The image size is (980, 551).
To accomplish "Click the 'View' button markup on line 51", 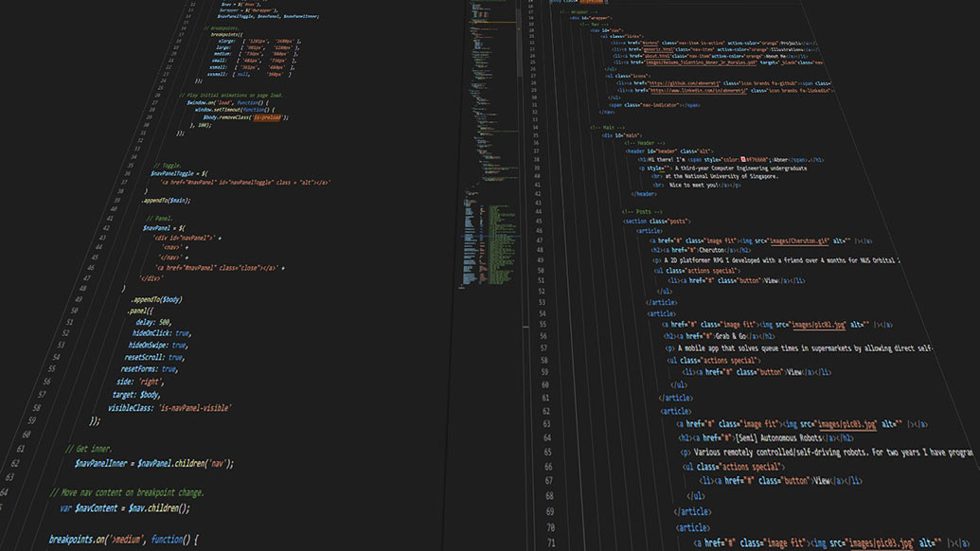I will coord(737,280).
